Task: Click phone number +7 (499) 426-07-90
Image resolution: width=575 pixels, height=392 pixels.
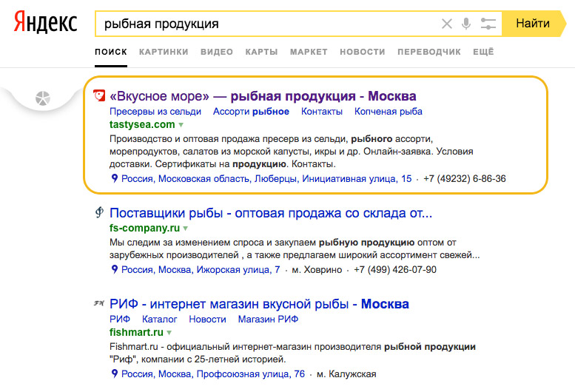Action: (x=395, y=270)
